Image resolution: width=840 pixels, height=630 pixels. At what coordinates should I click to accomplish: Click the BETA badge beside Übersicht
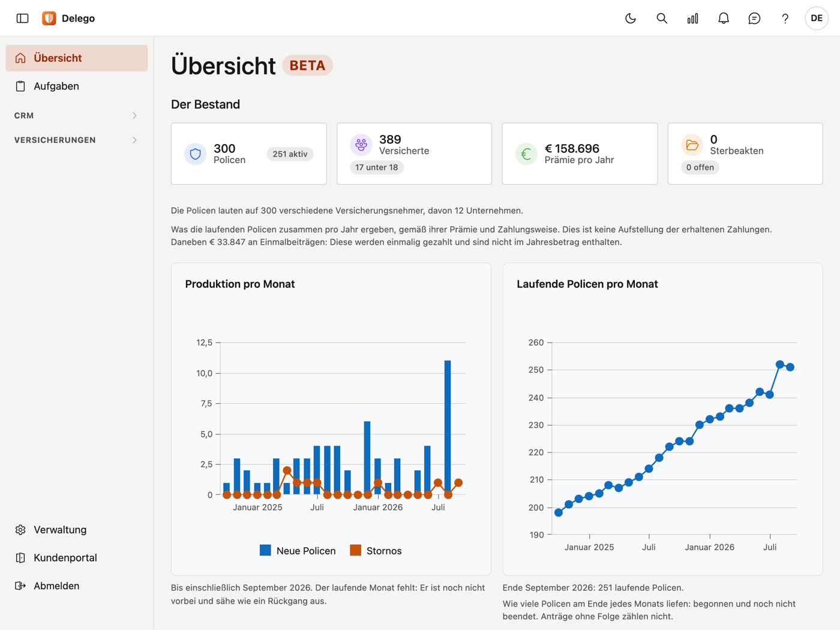point(308,65)
